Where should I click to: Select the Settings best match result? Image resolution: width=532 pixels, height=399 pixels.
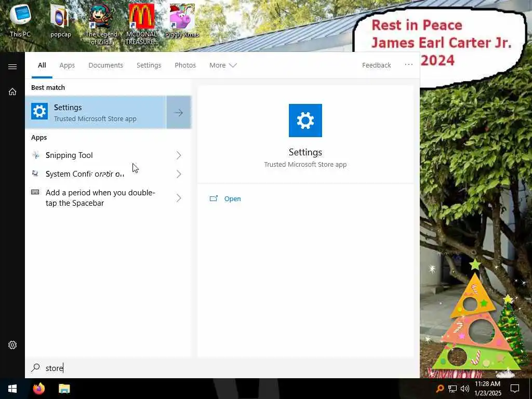[96, 112]
